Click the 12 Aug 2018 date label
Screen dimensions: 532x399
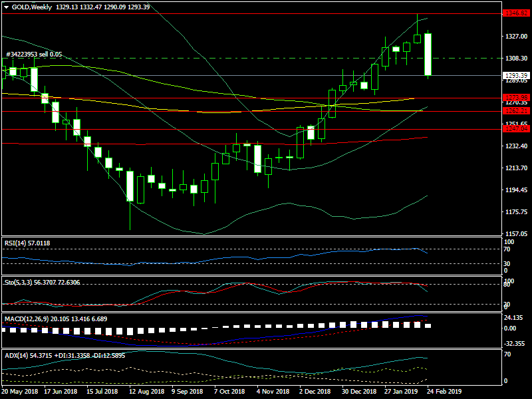click(x=146, y=392)
